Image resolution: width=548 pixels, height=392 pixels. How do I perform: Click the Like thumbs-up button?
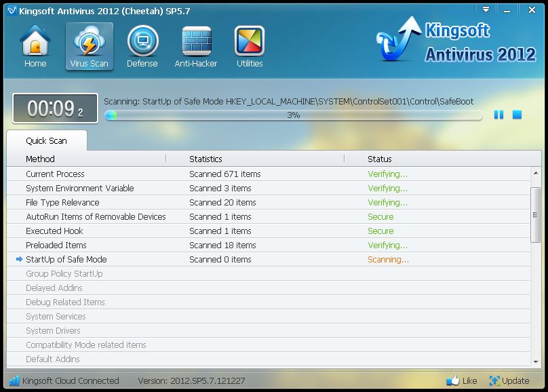[x=462, y=380]
